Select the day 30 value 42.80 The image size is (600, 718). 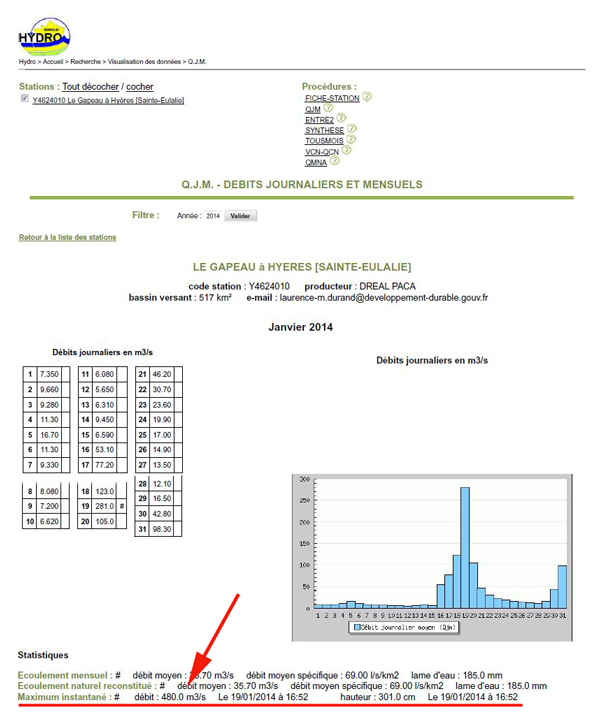[x=162, y=514]
